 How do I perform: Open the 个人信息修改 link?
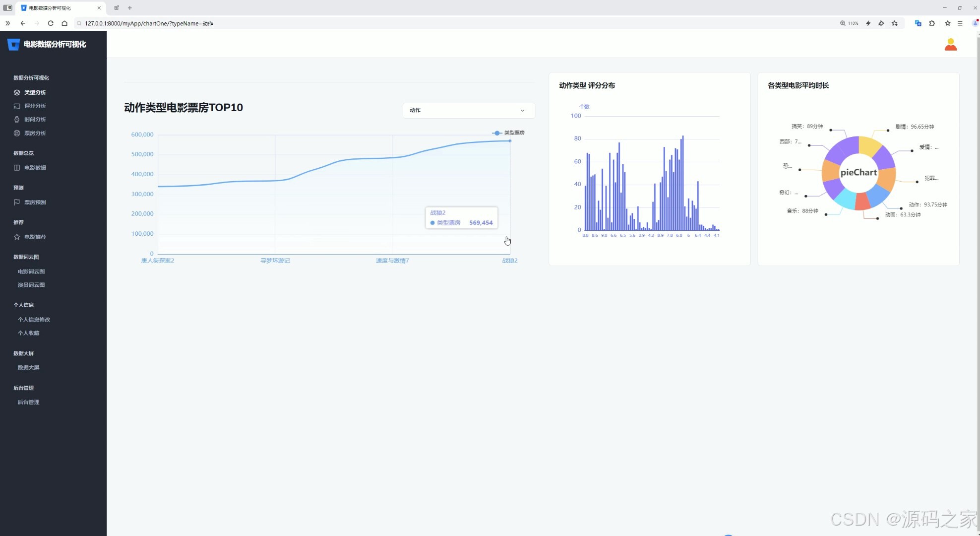(34, 320)
